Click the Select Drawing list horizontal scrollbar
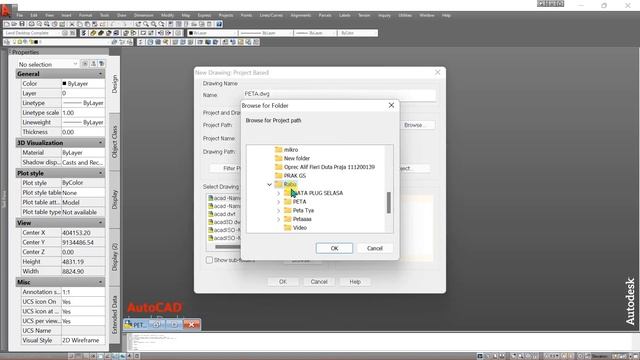The height and width of the screenshot is (360, 640). 228,247
